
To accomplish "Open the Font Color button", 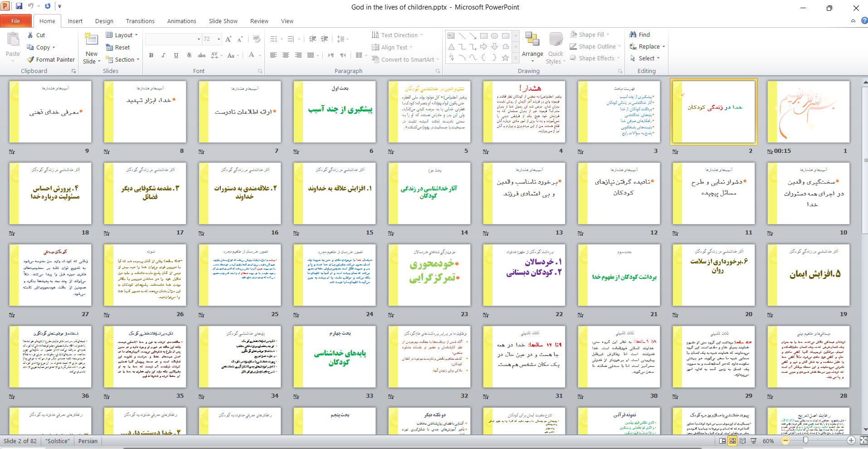I will (251, 55).
